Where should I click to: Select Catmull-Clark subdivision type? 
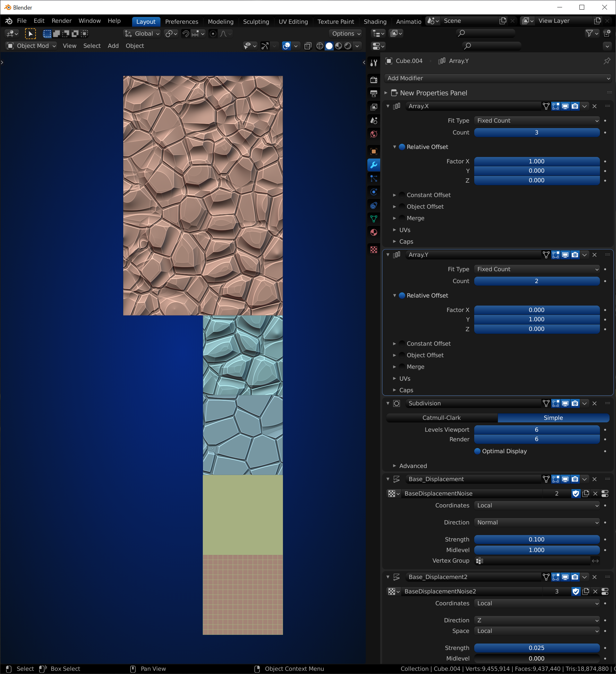pos(441,418)
